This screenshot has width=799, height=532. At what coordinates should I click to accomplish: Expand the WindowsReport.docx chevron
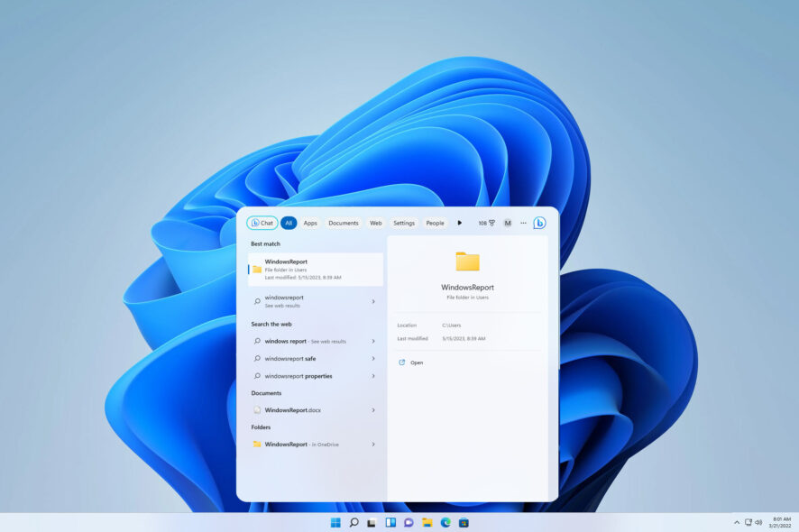pos(373,409)
